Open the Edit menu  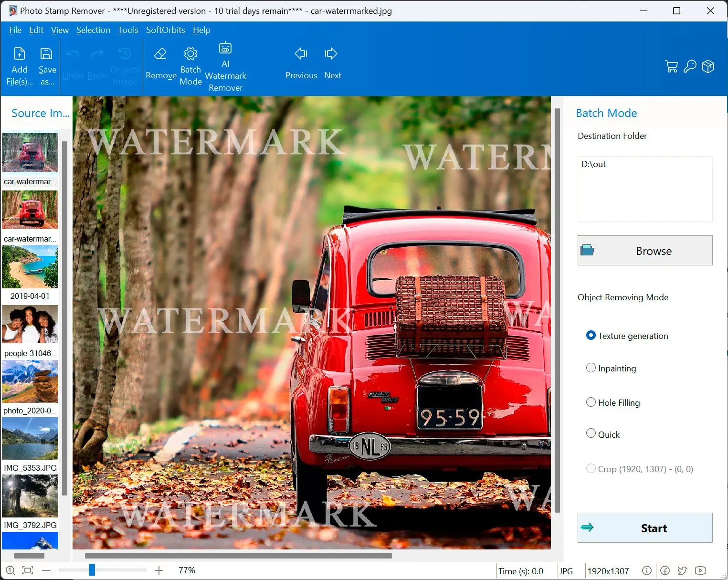click(x=36, y=30)
